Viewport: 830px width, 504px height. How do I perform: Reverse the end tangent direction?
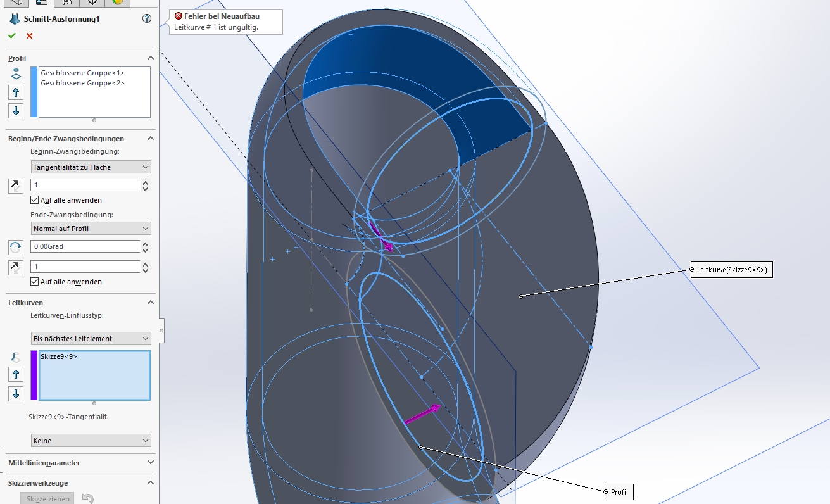16,267
